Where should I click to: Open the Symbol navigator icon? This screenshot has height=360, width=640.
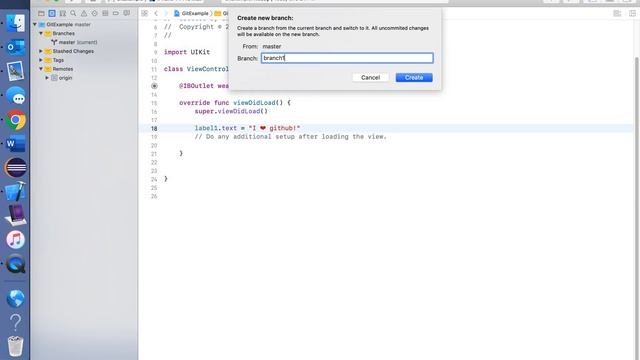click(x=62, y=13)
